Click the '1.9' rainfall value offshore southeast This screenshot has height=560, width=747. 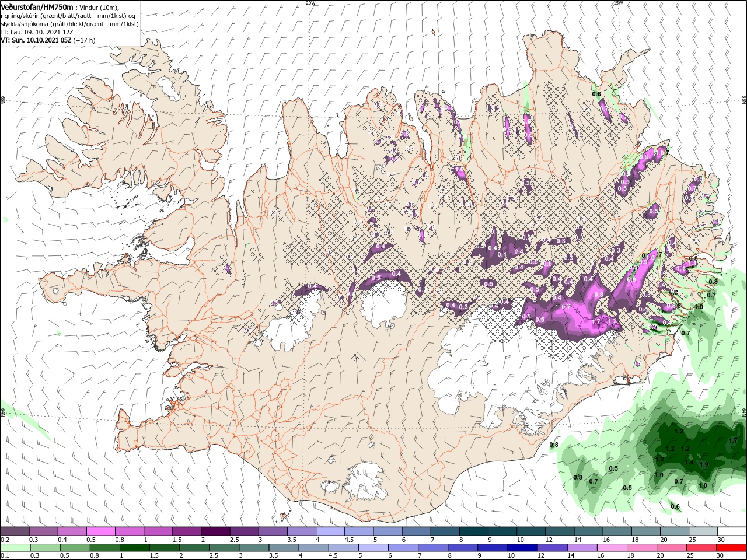[x=704, y=464]
